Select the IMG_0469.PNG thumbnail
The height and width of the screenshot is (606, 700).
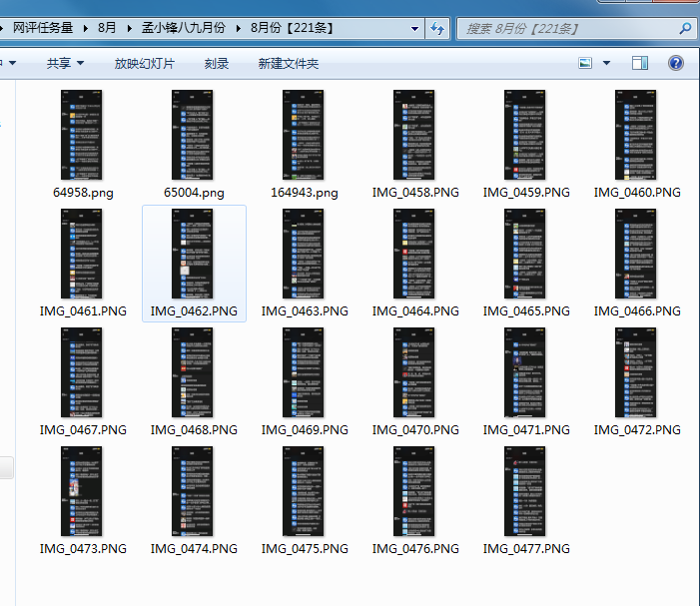tap(304, 372)
